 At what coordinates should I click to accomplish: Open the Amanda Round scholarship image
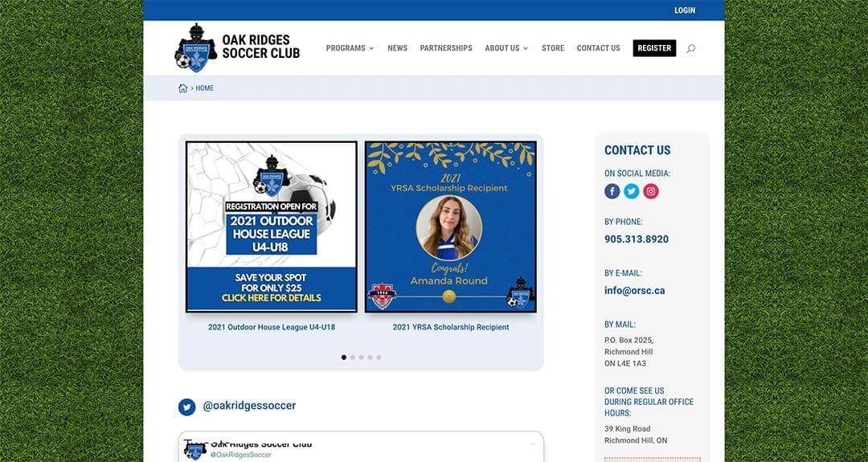[x=451, y=227]
